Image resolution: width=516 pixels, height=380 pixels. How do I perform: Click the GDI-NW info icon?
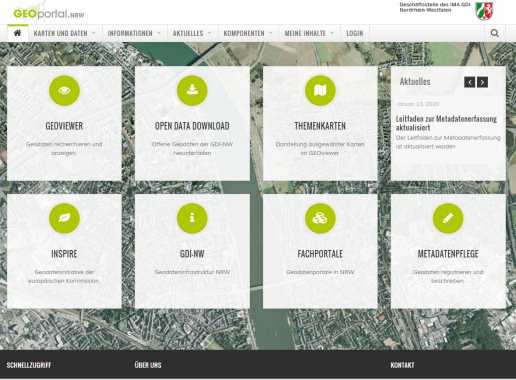click(192, 218)
